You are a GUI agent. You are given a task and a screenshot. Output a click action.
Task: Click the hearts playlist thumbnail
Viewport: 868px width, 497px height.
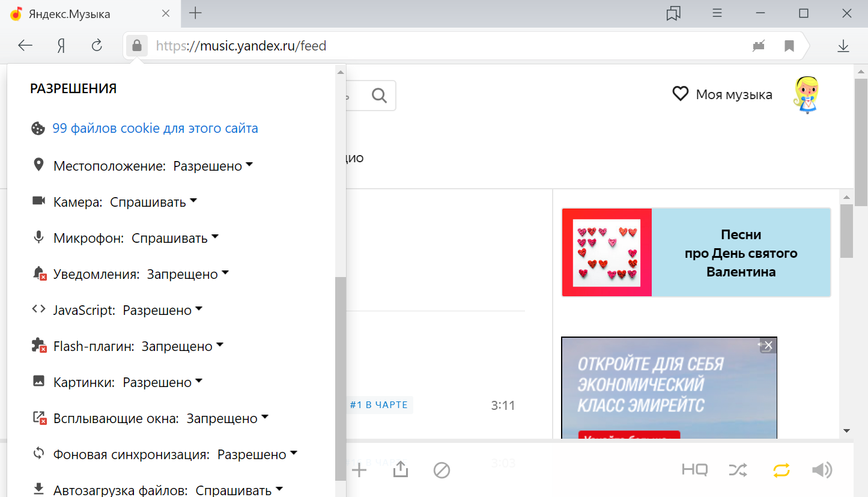point(607,252)
